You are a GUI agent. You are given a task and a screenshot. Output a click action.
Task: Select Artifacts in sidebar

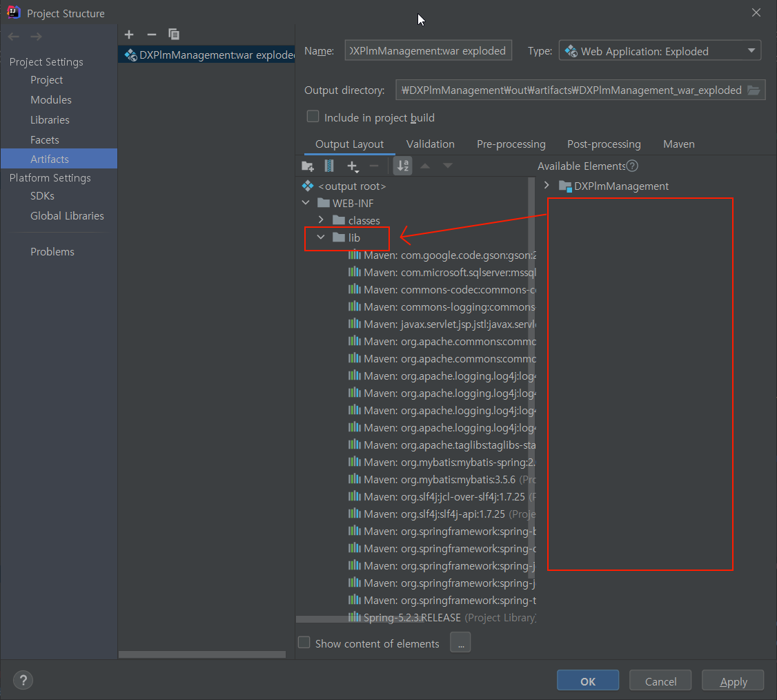59,159
